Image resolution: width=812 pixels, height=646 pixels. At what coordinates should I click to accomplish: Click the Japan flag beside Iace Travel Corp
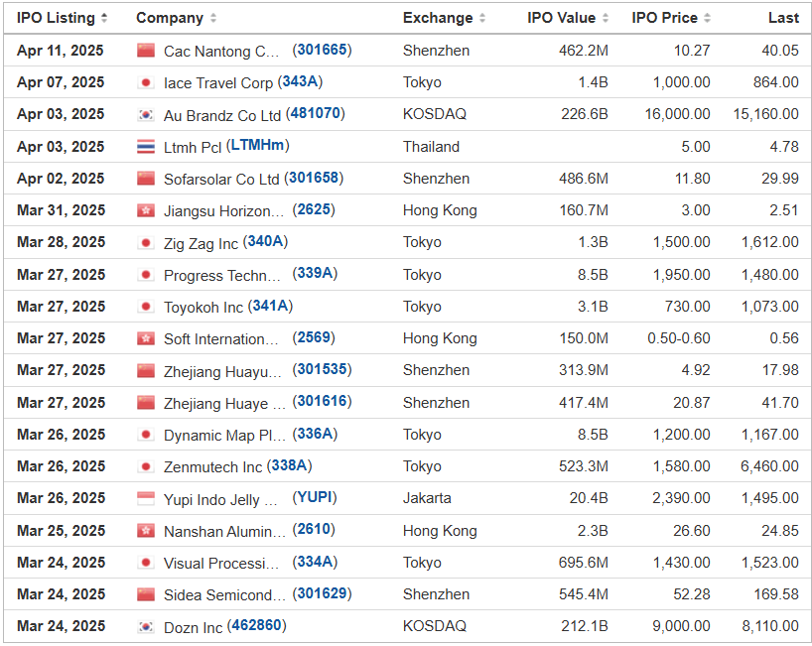[x=146, y=82]
